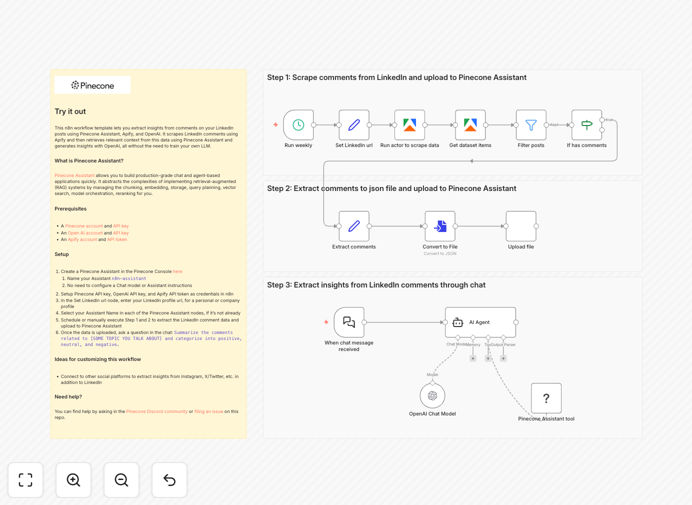Click the Memory plus connector under AI Agent
This screenshot has width=692, height=505.
(473, 358)
